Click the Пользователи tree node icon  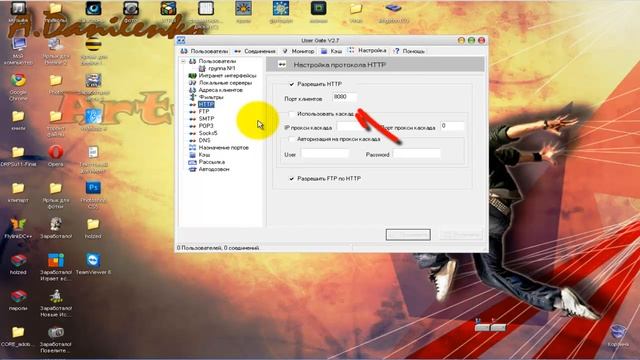193,61
